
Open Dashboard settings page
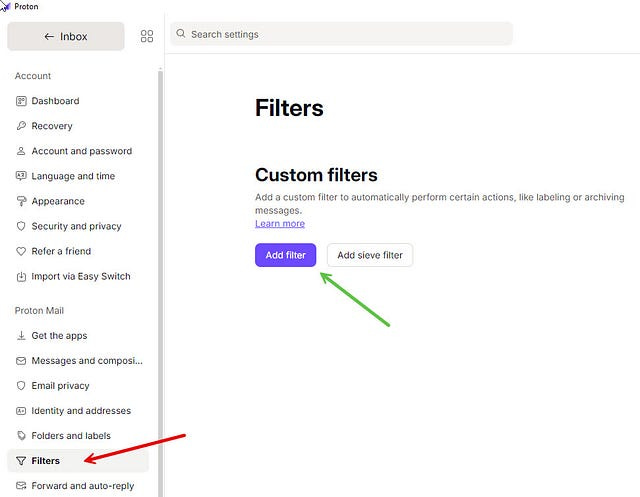pos(78,101)
